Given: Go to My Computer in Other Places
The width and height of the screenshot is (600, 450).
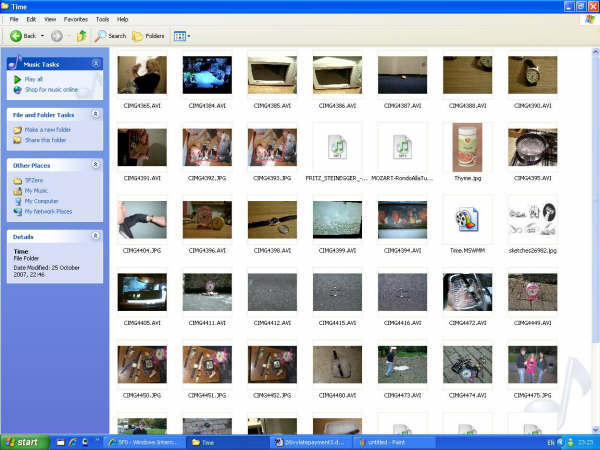Looking at the screenshot, I should (40, 201).
